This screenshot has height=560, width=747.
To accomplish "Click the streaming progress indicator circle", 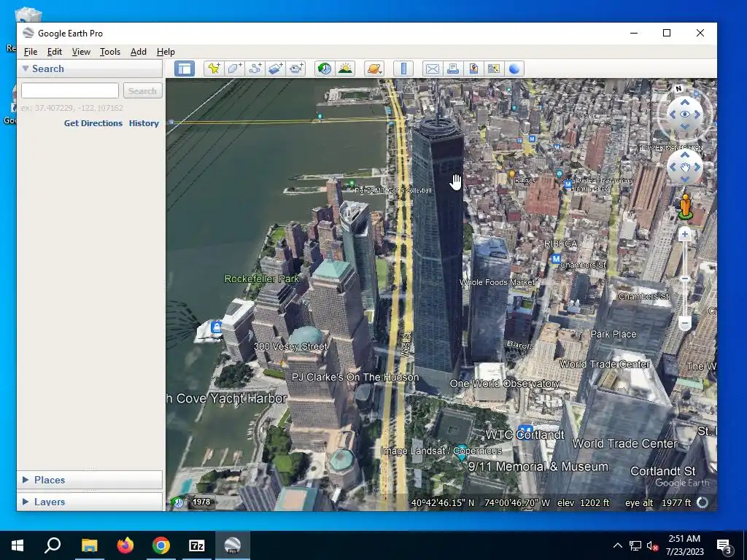I will coord(703,502).
